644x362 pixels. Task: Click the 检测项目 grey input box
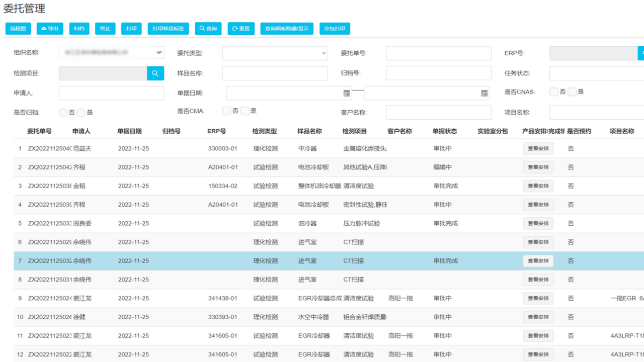103,73
